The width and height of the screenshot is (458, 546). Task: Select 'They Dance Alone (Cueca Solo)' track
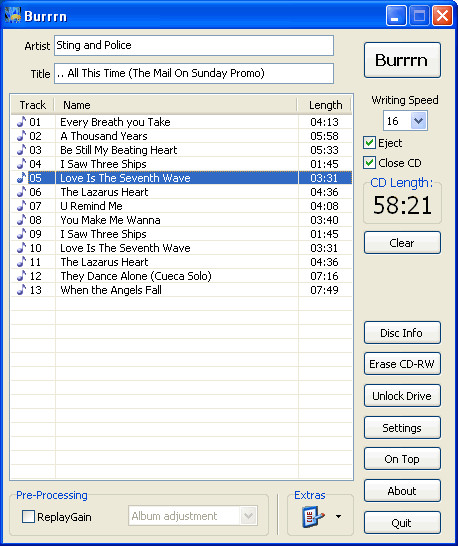(181, 276)
